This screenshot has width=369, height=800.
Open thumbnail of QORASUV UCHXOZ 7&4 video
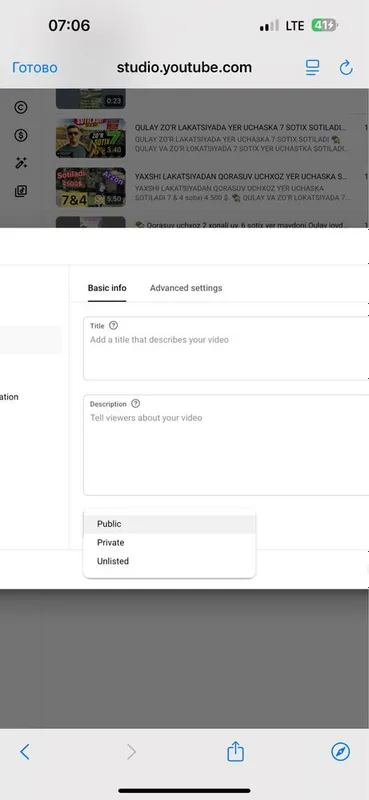[90, 187]
